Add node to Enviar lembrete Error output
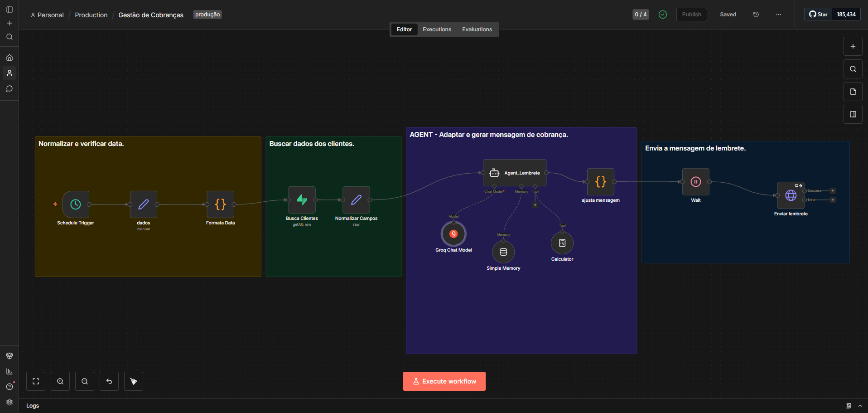868x413 pixels. [833, 200]
